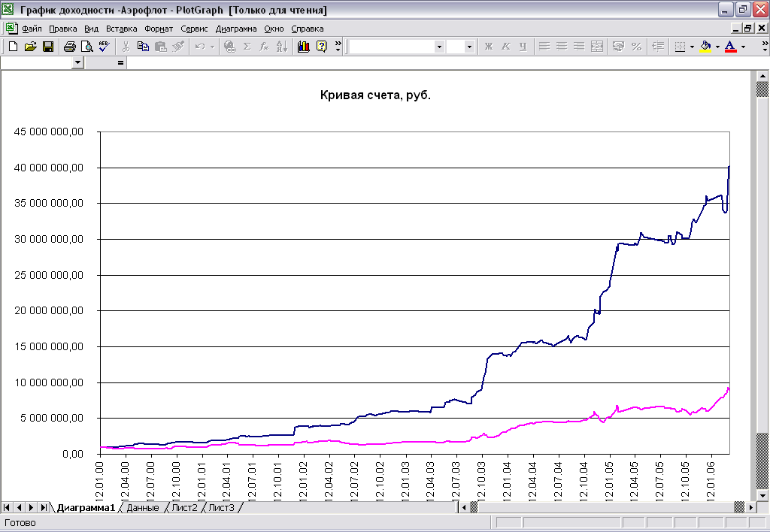Go to the next sheet tab

coord(31,507)
